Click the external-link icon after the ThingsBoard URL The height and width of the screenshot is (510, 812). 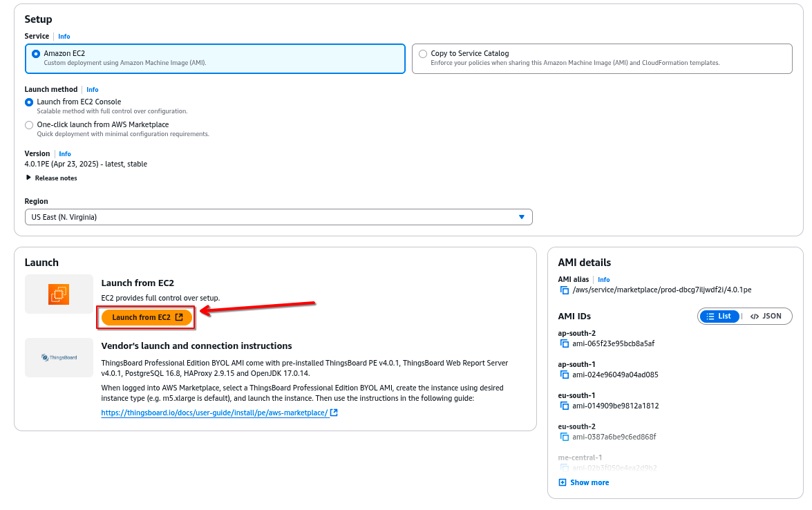(x=334, y=413)
